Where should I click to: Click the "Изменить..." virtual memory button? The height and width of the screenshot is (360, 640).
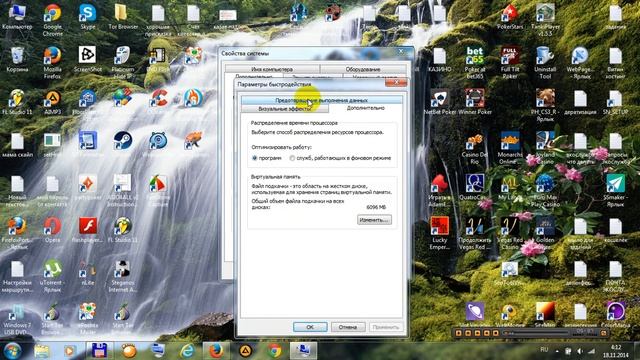tap(374, 220)
